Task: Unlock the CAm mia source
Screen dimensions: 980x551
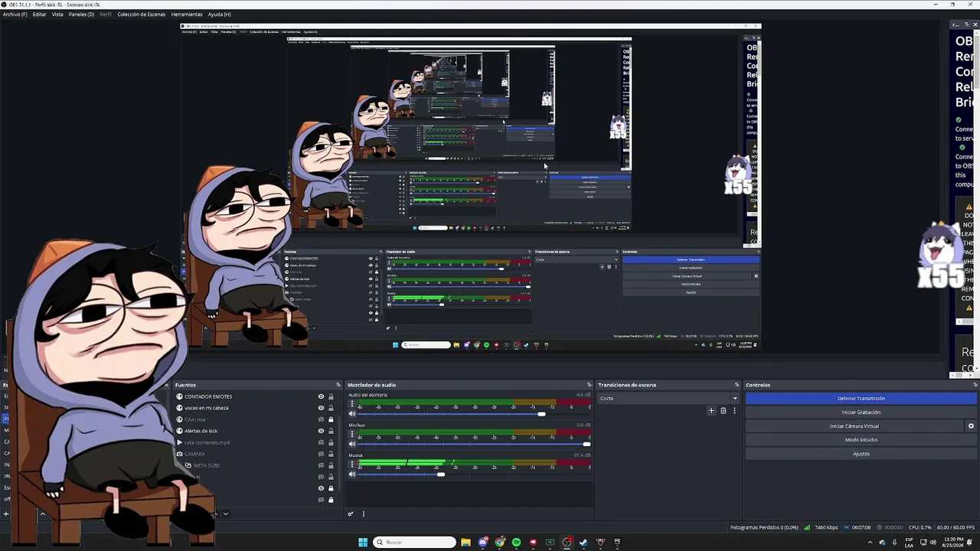Action: coord(331,419)
